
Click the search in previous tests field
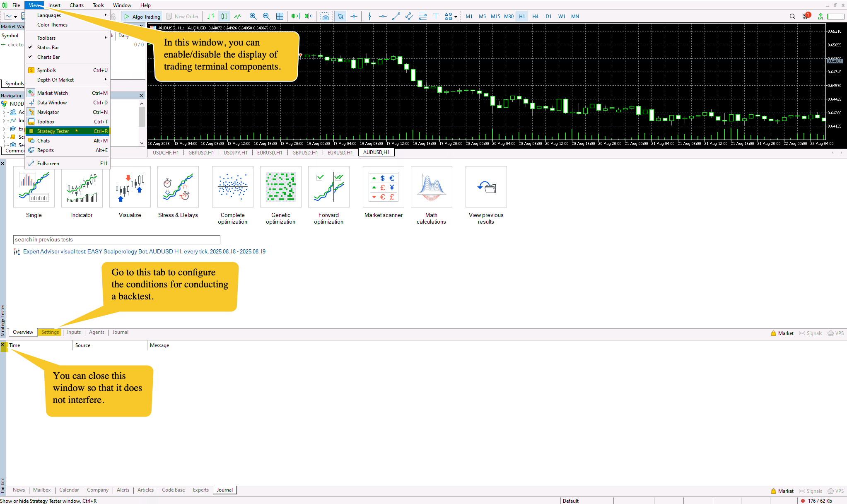click(x=116, y=240)
